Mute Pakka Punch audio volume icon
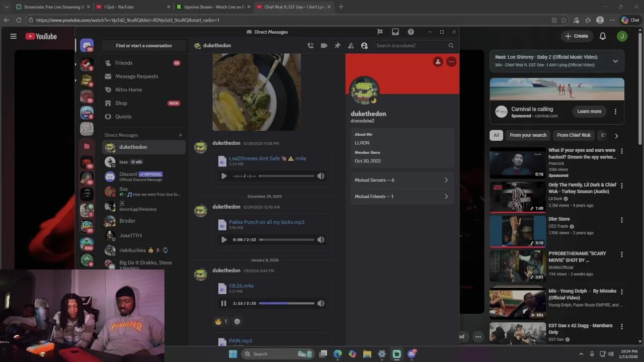 321,240
